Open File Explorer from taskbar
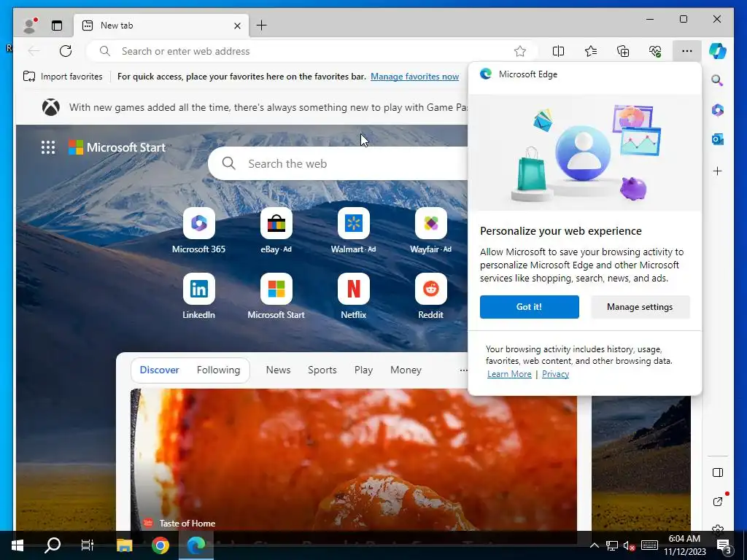 (x=124, y=545)
